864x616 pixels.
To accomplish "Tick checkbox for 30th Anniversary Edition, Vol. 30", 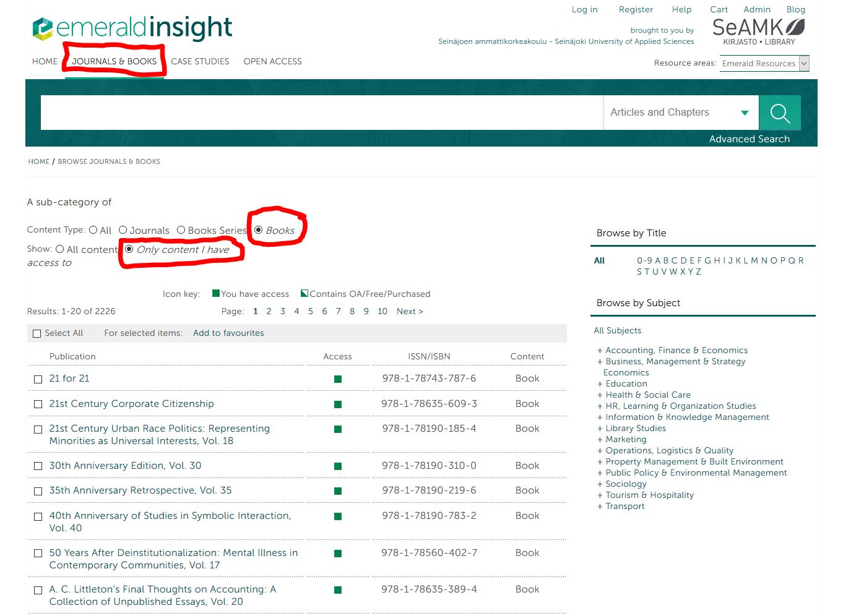I will tap(38, 466).
